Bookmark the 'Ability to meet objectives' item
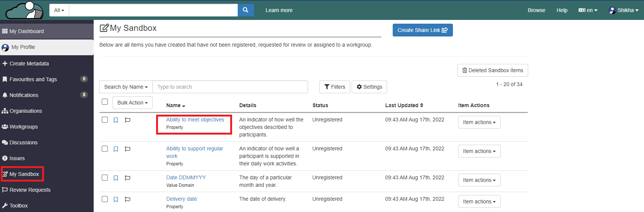644x212 pixels. coord(116,120)
